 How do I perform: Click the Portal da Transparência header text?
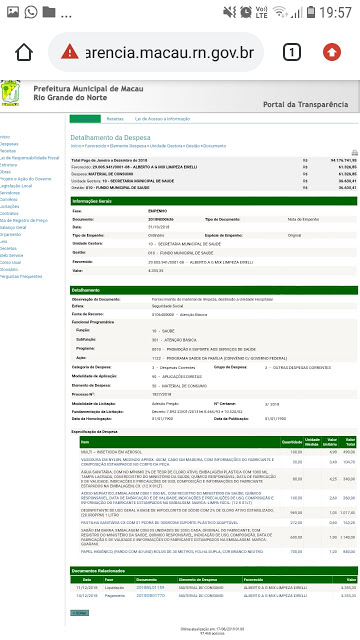305,104
